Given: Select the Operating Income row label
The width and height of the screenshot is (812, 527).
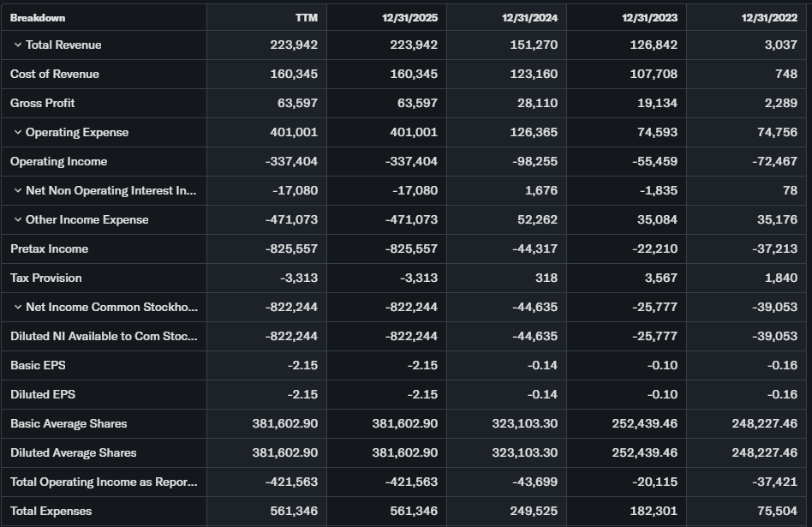Looking at the screenshot, I should click(59, 162).
